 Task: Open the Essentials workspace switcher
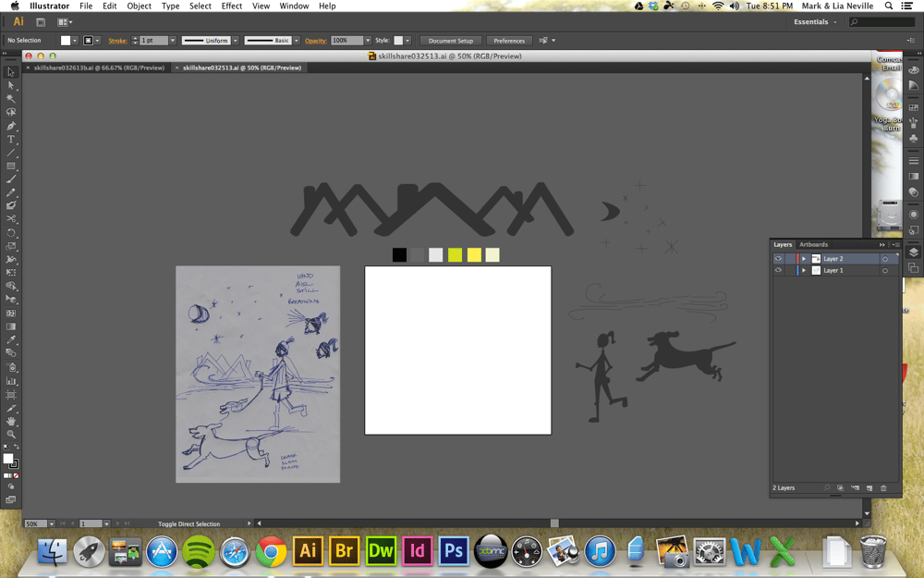815,22
